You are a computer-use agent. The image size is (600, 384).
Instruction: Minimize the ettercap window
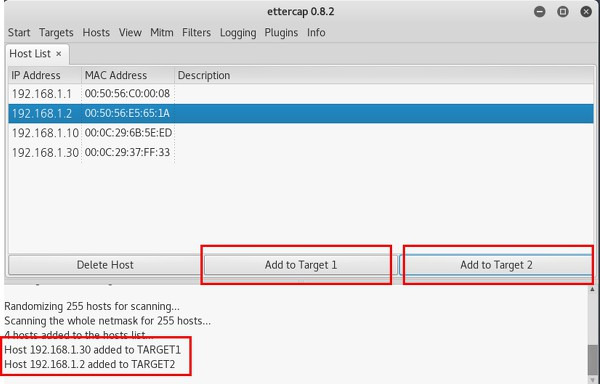[540, 11]
